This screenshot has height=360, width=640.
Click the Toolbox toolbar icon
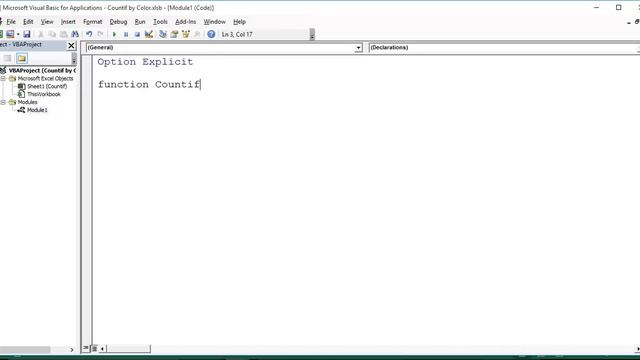[197, 34]
